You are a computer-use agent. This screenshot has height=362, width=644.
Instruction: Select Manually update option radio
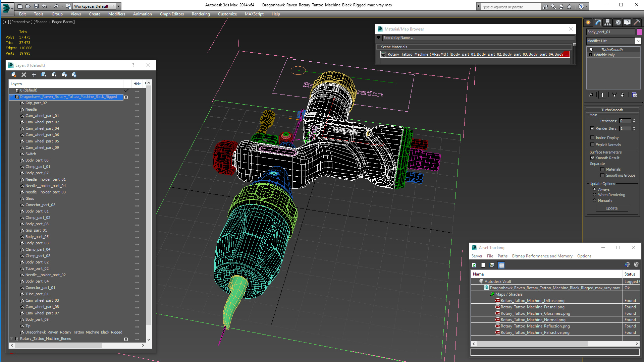click(595, 200)
